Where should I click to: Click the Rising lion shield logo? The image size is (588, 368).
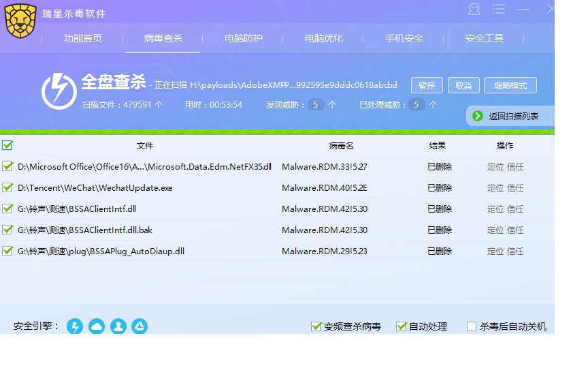point(20,20)
